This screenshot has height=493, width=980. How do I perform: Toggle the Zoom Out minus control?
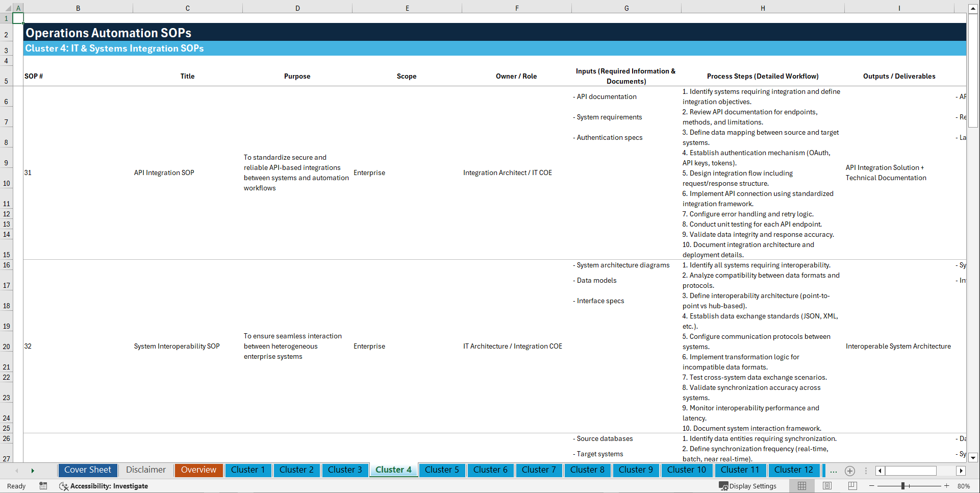pos(872,486)
